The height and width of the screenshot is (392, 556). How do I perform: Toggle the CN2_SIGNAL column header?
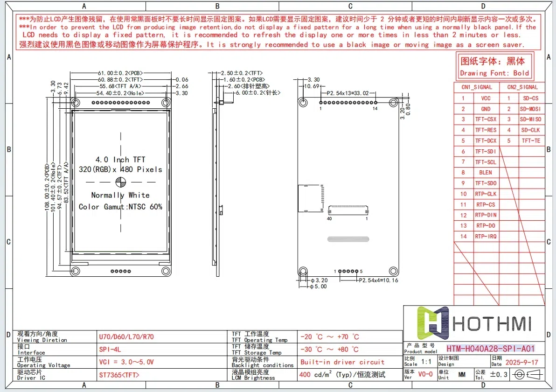point(521,87)
